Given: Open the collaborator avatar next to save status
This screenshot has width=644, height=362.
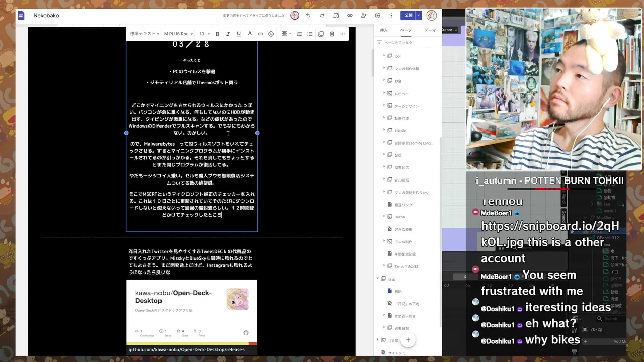Looking at the screenshot, I should pos(295,16).
